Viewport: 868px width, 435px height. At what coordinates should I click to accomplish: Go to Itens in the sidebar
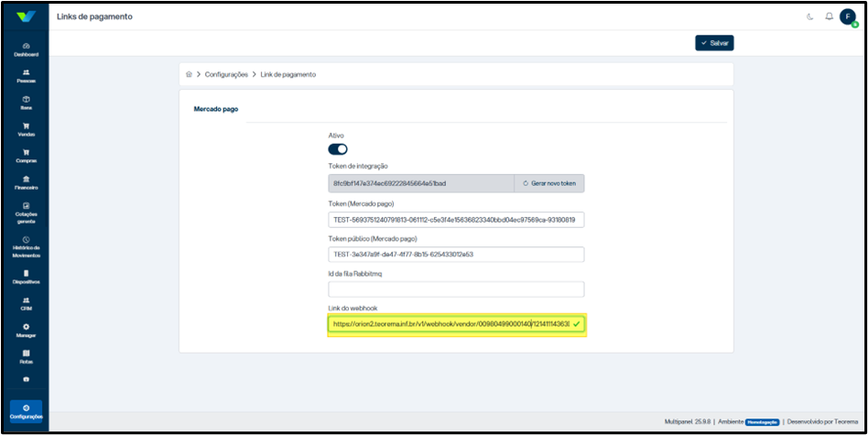click(26, 103)
